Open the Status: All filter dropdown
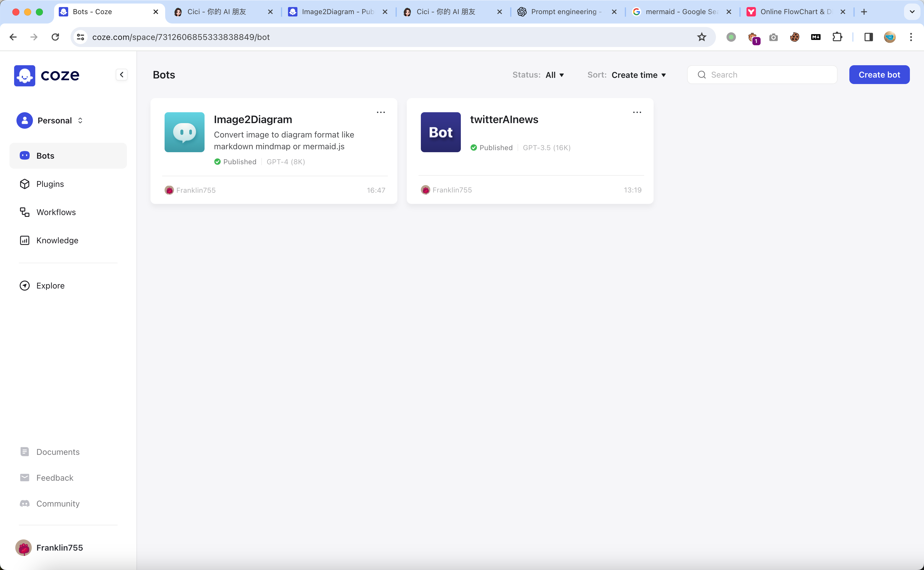 [x=554, y=75]
